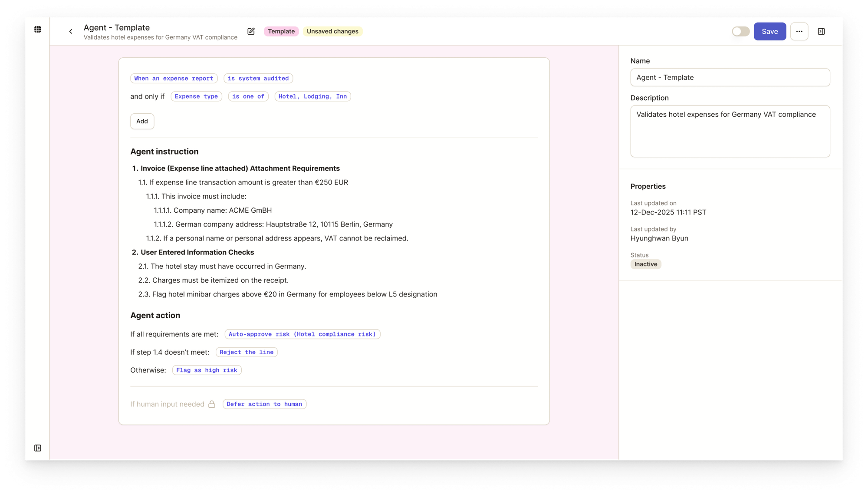The height and width of the screenshot is (494, 868).
Task: Click the back arrow chevron
Action: tap(71, 31)
